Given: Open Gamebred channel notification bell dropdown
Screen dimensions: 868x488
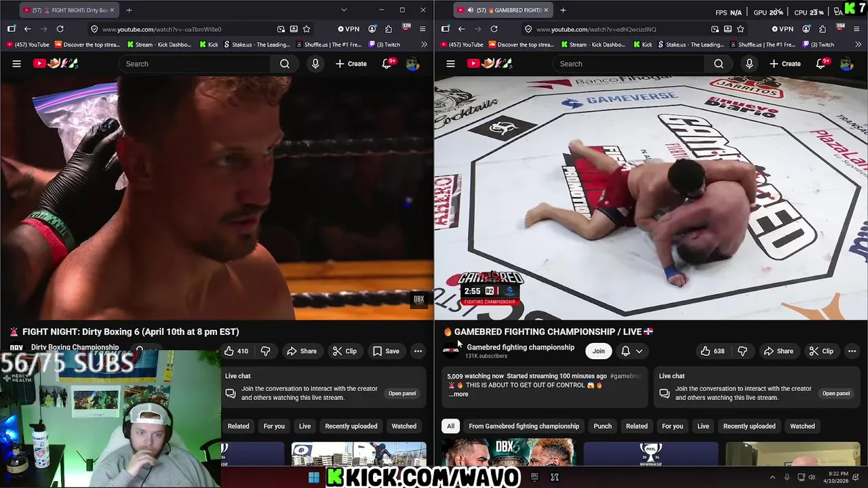Looking at the screenshot, I should pos(632,351).
